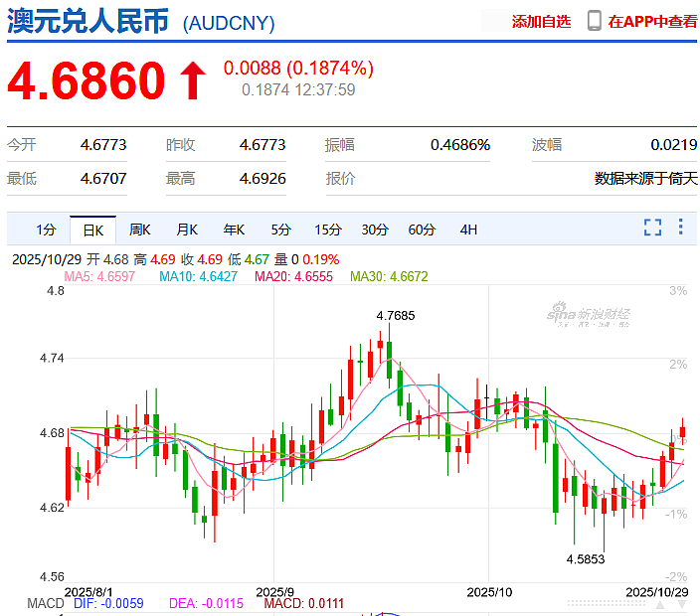This screenshot has height=616, width=700.
Task: Click the (AUDCNY) ticker code
Action: [229, 23]
